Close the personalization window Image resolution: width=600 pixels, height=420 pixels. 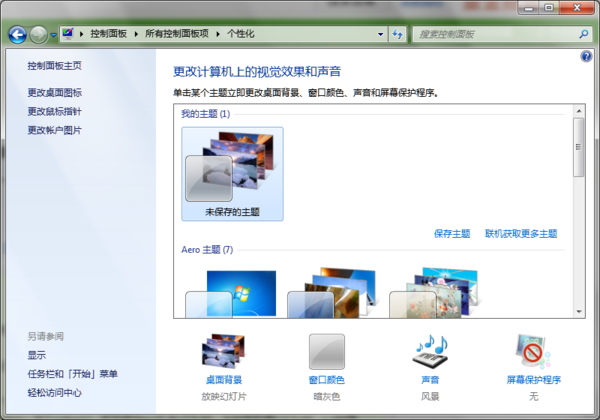pyautogui.click(x=577, y=8)
